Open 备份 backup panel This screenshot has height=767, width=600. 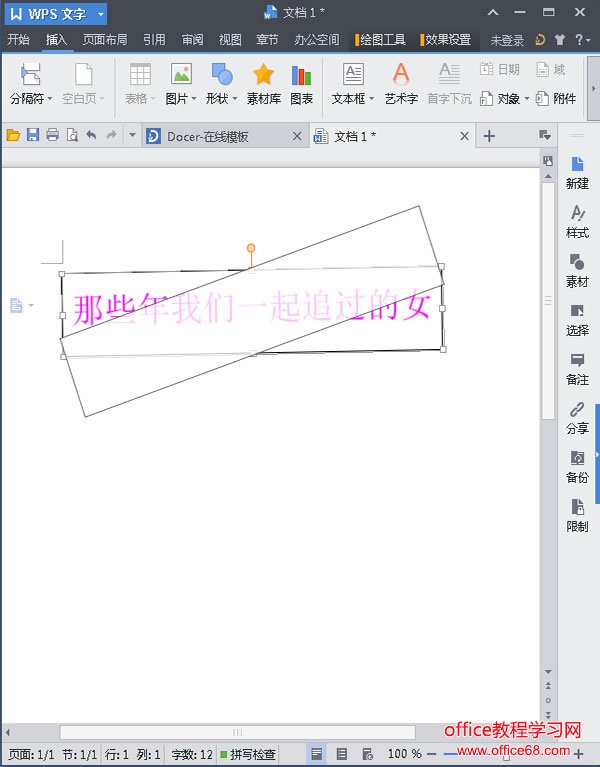pyautogui.click(x=577, y=467)
